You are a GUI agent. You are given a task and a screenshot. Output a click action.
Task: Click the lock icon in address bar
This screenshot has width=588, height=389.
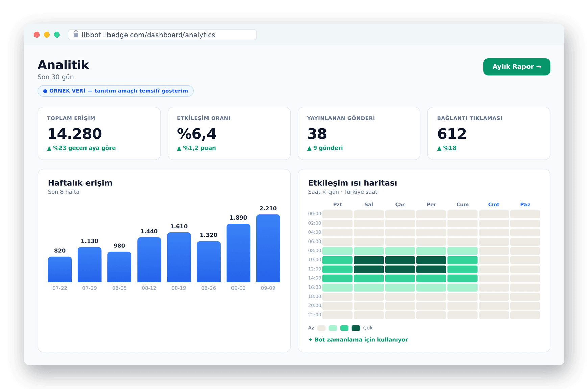click(76, 34)
